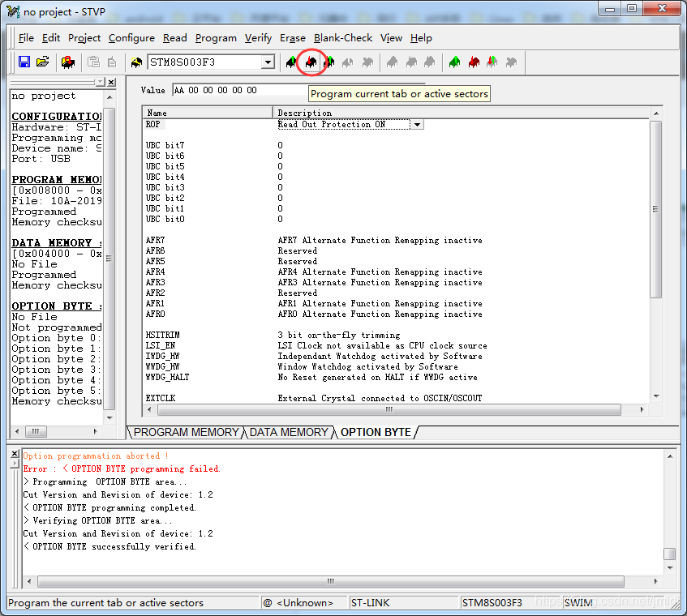Click the Open file folder icon
The height and width of the screenshot is (616, 687).
tap(43, 62)
